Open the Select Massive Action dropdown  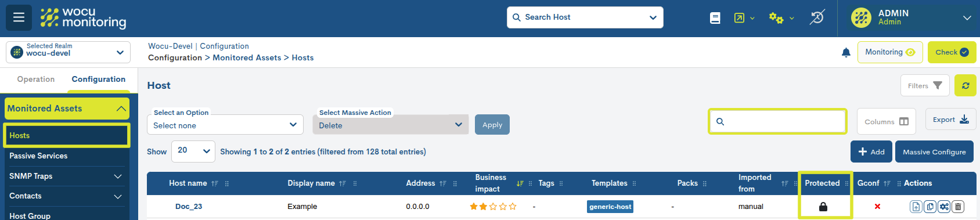[x=391, y=125]
